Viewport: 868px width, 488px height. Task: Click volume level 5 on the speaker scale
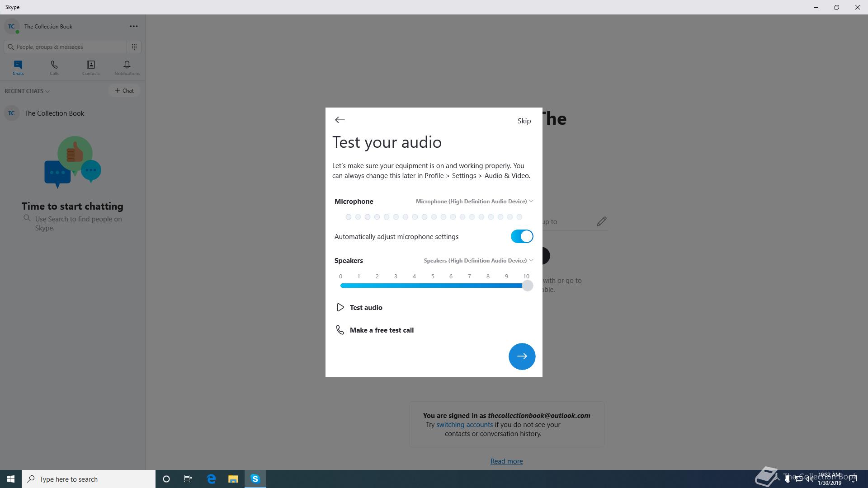click(433, 276)
